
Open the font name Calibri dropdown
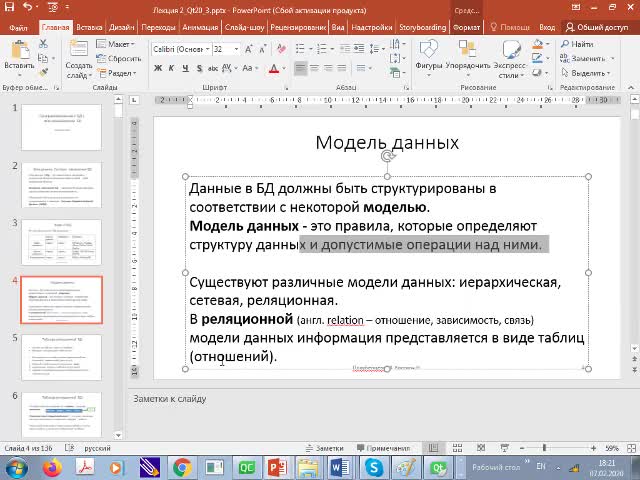[x=208, y=49]
